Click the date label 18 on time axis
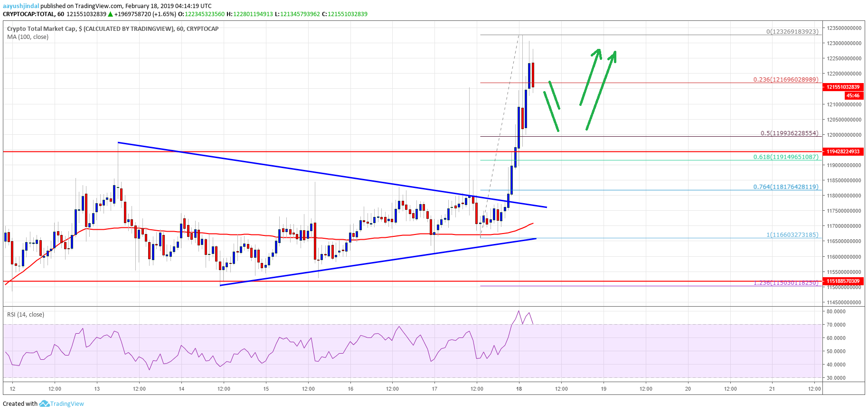 point(519,389)
